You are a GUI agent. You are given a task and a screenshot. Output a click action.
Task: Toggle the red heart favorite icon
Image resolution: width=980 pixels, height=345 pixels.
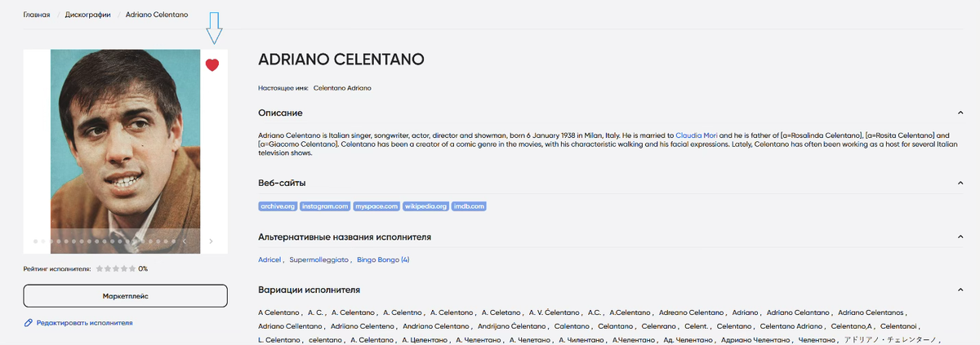point(212,65)
